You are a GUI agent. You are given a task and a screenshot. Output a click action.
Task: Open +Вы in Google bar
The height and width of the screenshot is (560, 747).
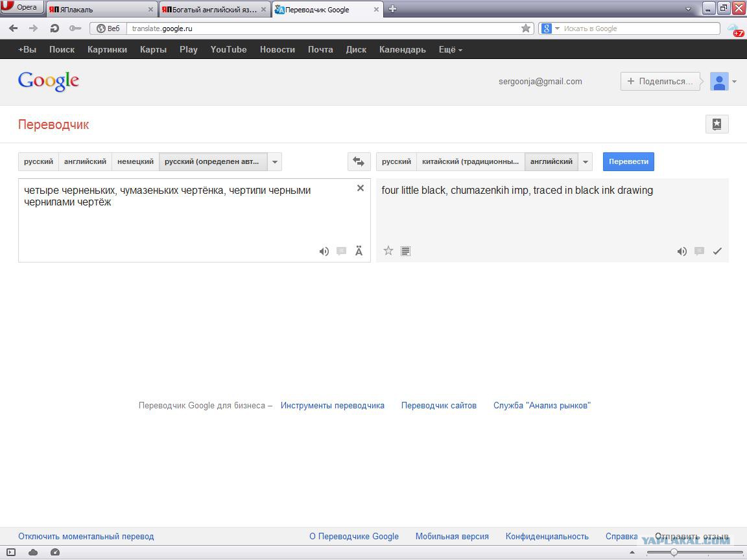pos(27,49)
